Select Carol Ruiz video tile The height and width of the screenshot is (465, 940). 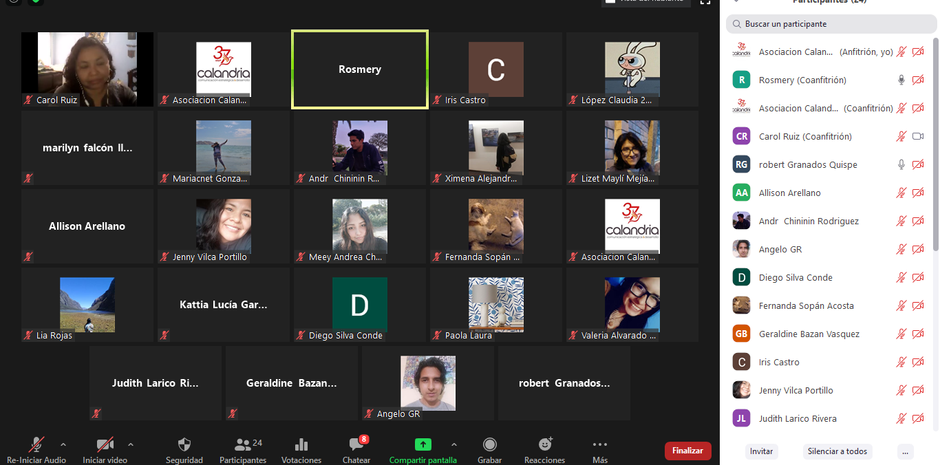[88, 70]
